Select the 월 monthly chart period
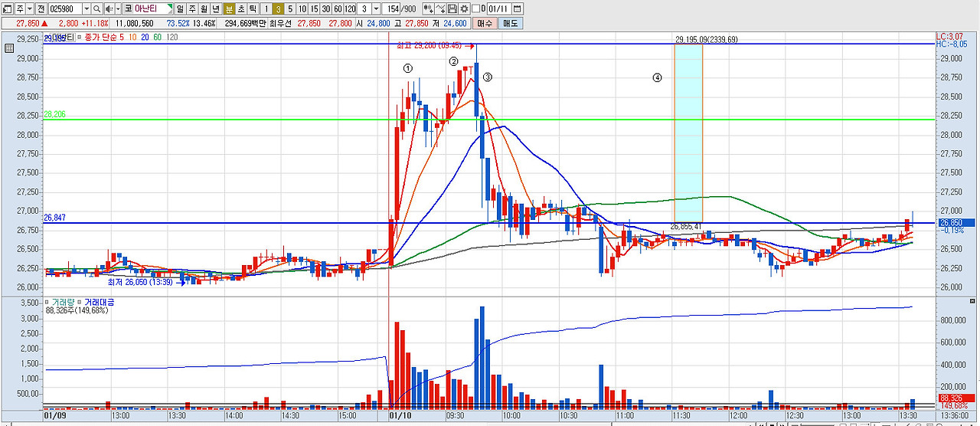The height and width of the screenshot is (426, 980). 204,9
